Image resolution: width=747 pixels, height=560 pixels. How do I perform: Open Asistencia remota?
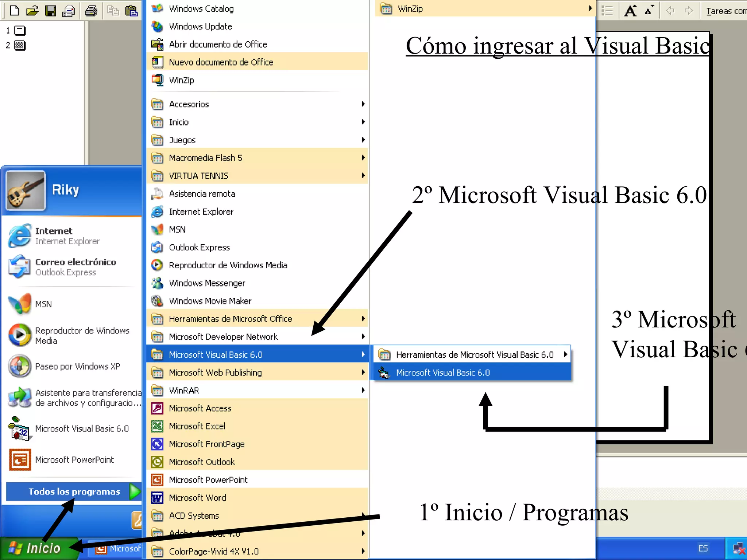(x=258, y=194)
